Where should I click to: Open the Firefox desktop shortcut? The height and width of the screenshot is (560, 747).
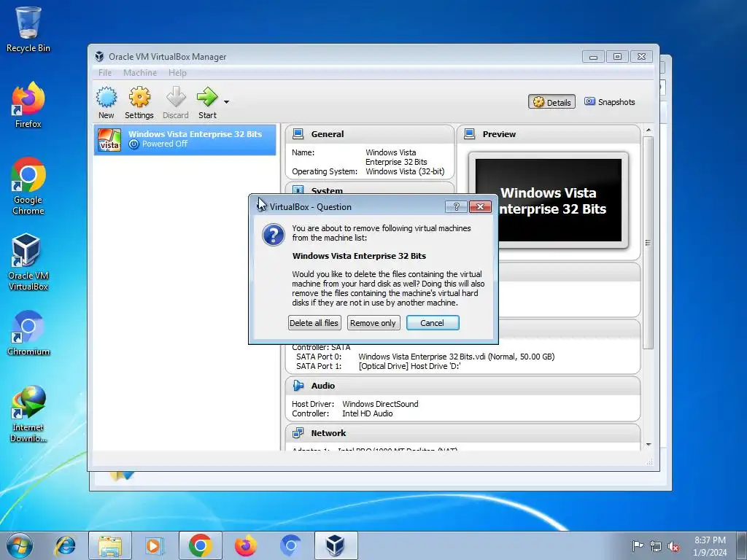tap(28, 105)
